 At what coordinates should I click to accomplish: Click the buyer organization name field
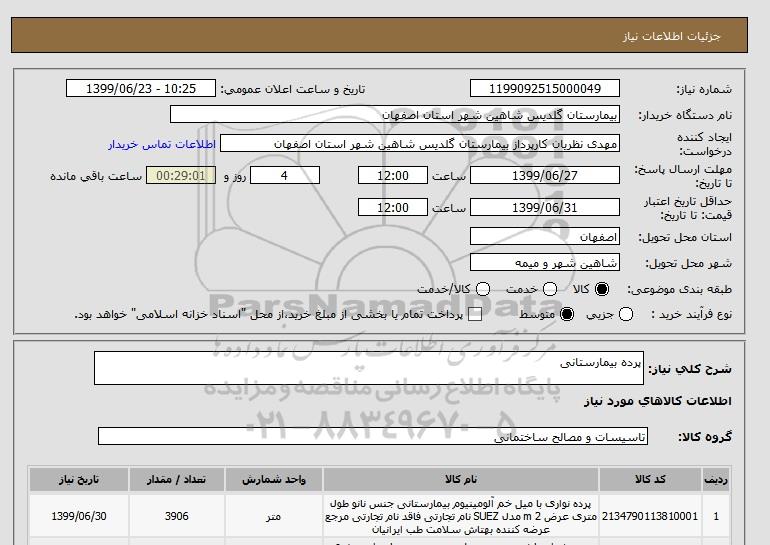click(x=395, y=114)
